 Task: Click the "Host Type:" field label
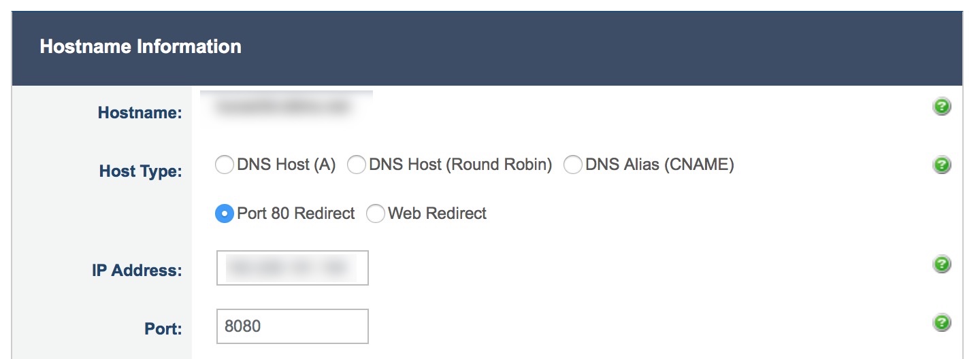pyautogui.click(x=140, y=171)
